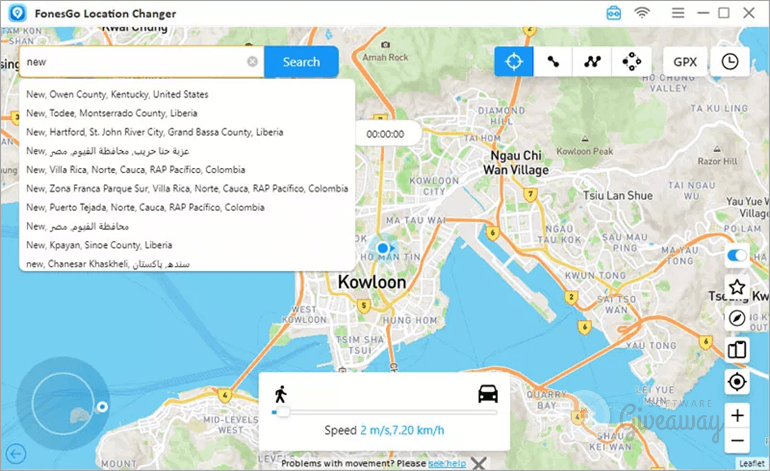
Task: Click the Leaflet attribution link
Action: pyautogui.click(x=752, y=463)
